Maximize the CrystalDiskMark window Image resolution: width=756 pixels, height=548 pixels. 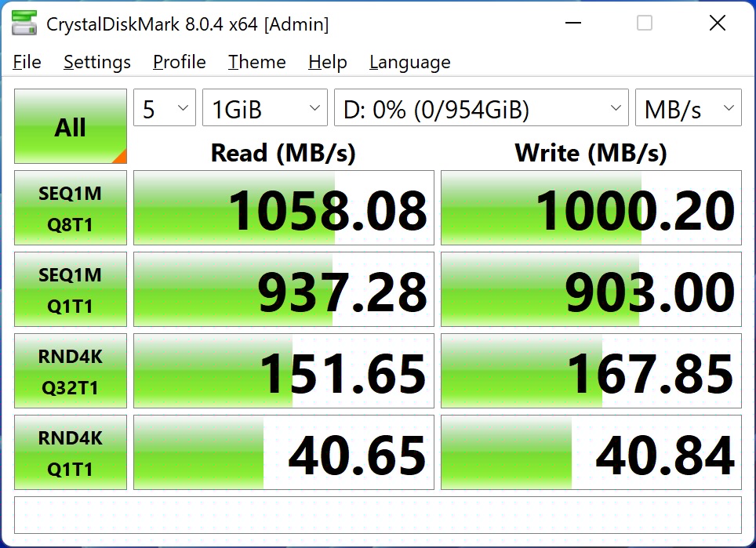pyautogui.click(x=645, y=23)
